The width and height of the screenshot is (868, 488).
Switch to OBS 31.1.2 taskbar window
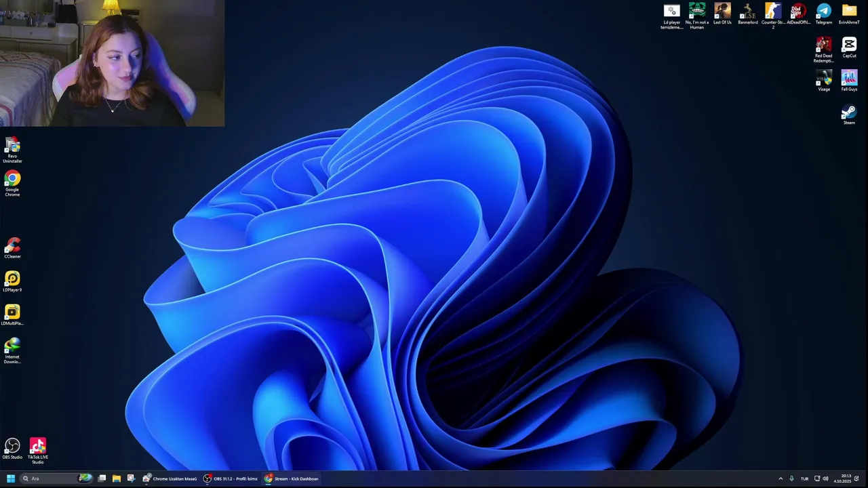click(x=231, y=479)
